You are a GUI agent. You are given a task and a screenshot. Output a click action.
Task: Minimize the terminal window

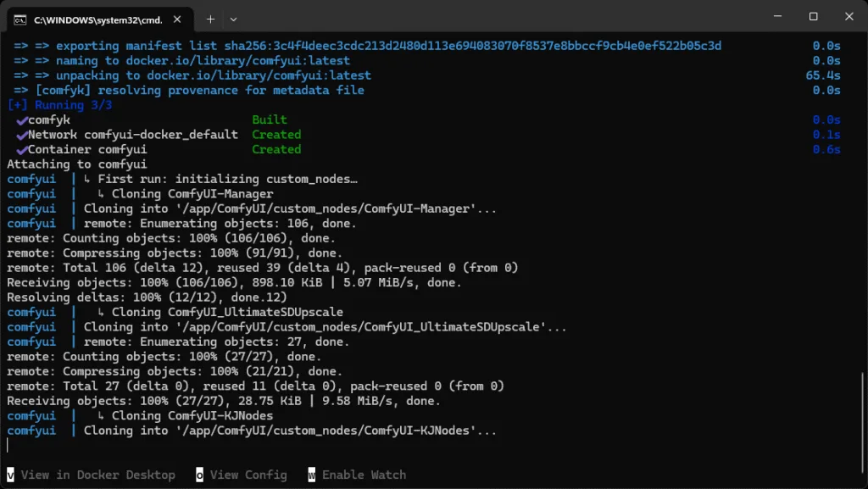(x=775, y=17)
